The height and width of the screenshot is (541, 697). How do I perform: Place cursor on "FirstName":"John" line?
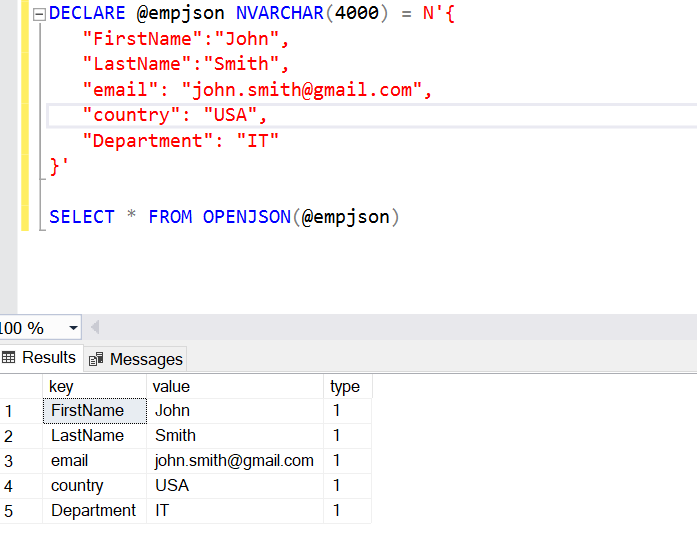pos(186,39)
